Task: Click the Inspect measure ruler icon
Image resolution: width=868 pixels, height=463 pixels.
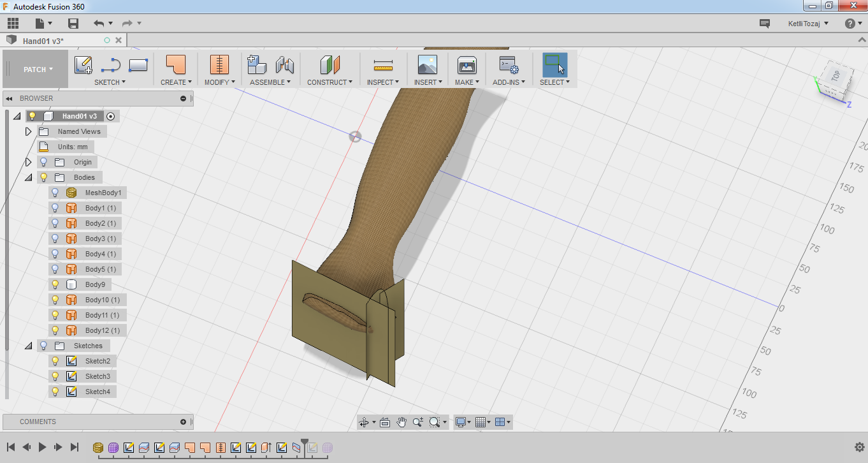Action: tap(383, 65)
